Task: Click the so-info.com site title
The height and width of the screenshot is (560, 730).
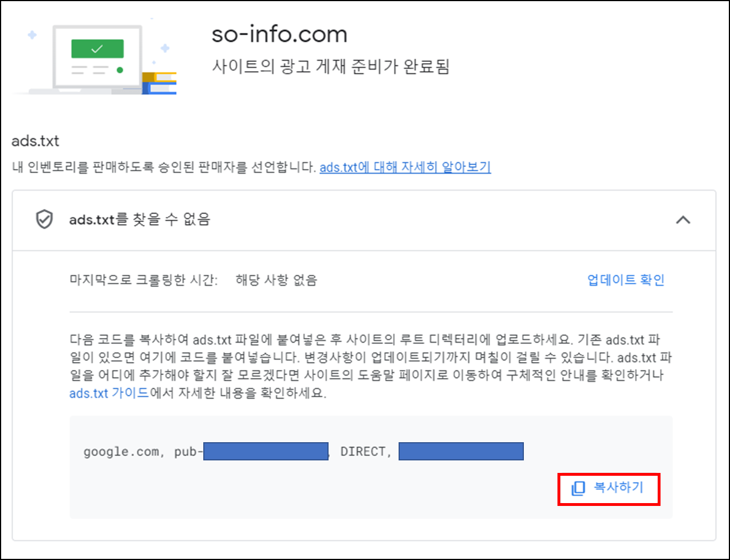Action: [279, 35]
